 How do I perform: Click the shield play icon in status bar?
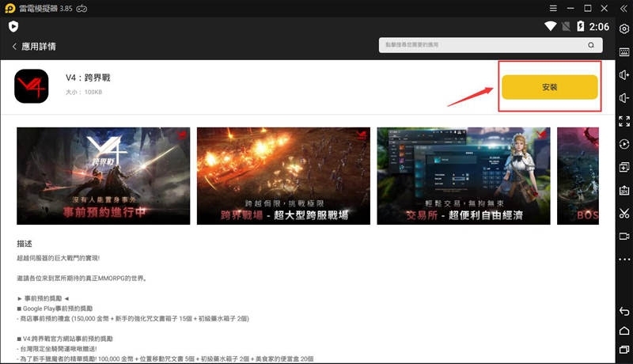click(x=13, y=27)
